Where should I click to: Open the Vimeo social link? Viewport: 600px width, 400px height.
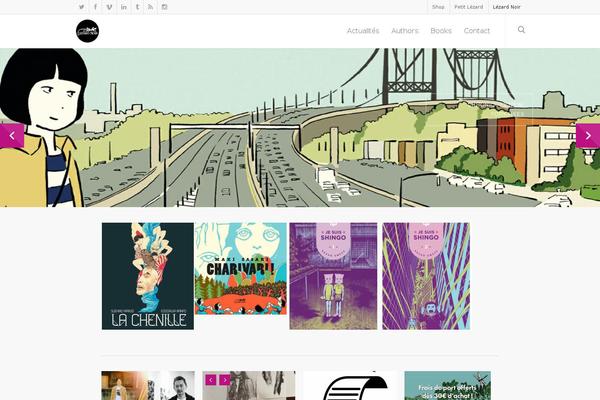(109, 7)
